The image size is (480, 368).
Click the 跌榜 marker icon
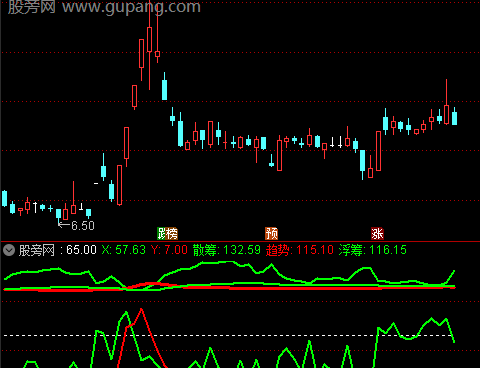click(167, 234)
